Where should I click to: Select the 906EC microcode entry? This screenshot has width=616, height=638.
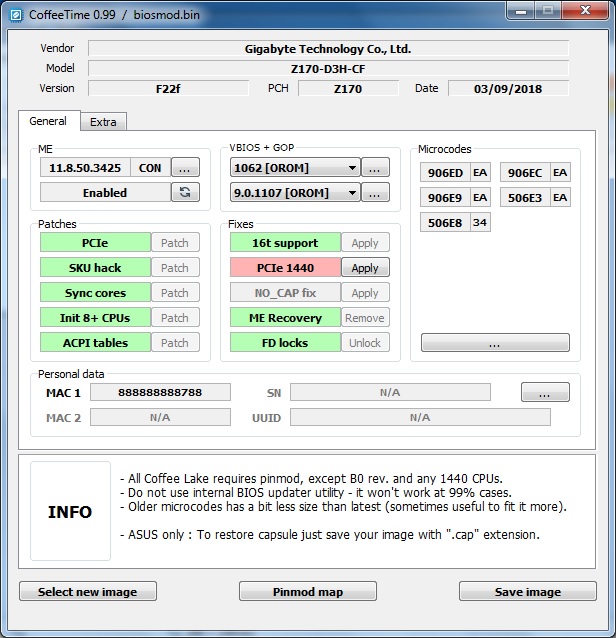pyautogui.click(x=535, y=173)
